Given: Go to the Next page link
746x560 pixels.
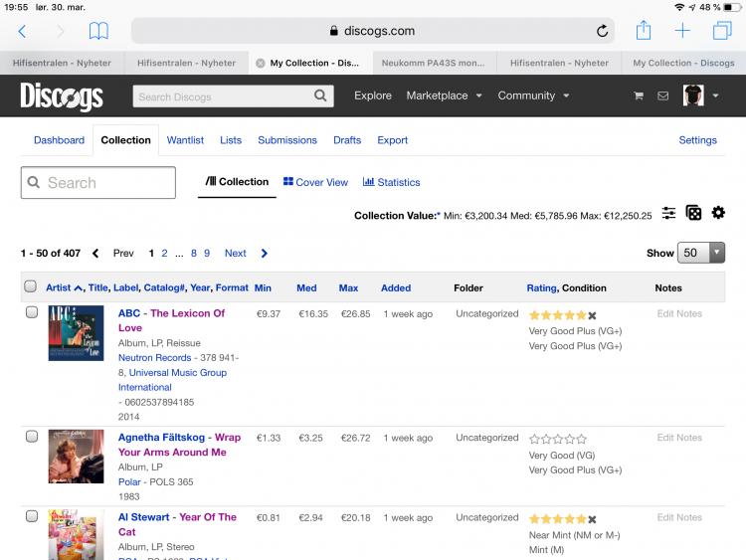Looking at the screenshot, I should pyautogui.click(x=236, y=254).
